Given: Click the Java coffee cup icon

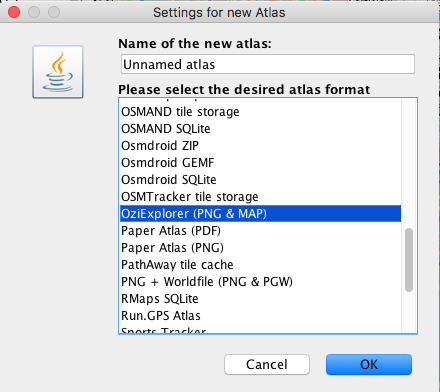Looking at the screenshot, I should tap(58, 72).
